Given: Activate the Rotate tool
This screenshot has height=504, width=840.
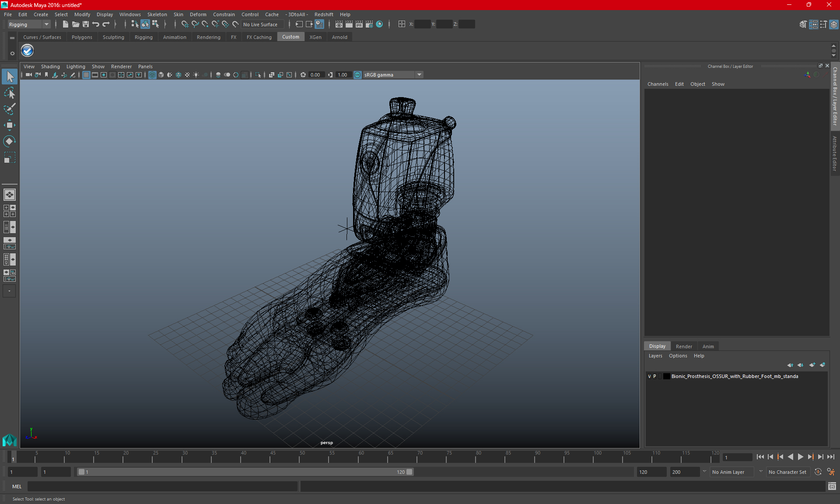Looking at the screenshot, I should coord(9,141).
